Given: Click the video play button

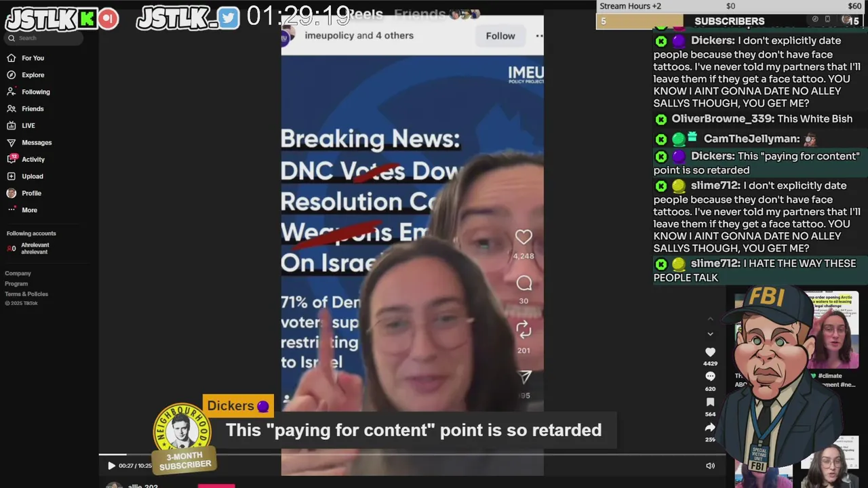Looking at the screenshot, I should (x=111, y=466).
